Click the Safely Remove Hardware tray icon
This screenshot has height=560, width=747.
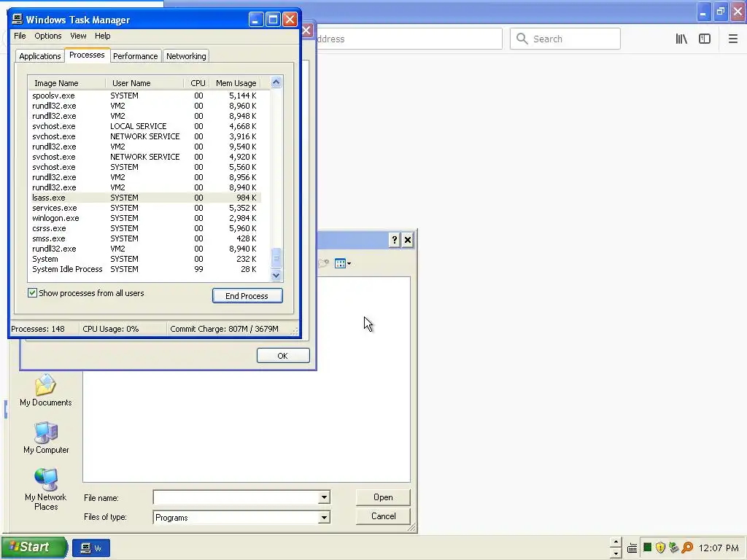click(673, 548)
